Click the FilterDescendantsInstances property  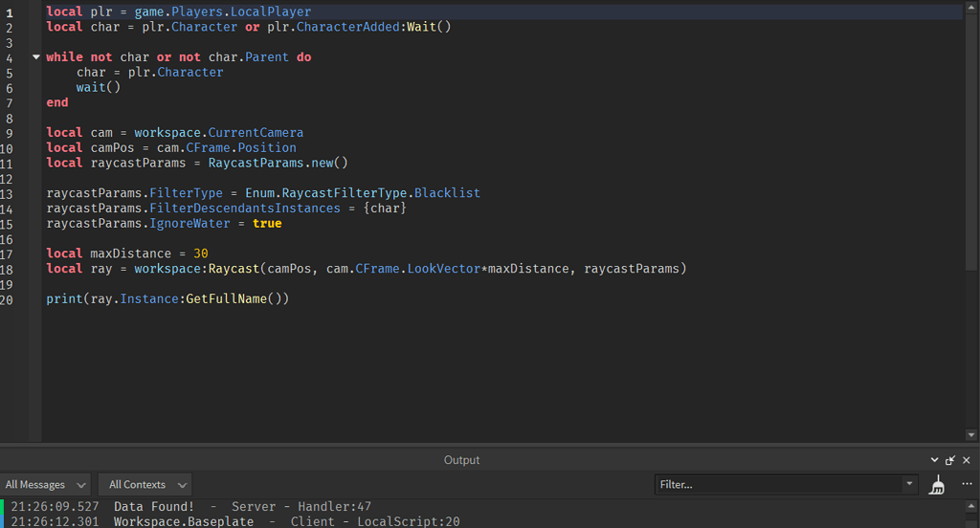245,209
